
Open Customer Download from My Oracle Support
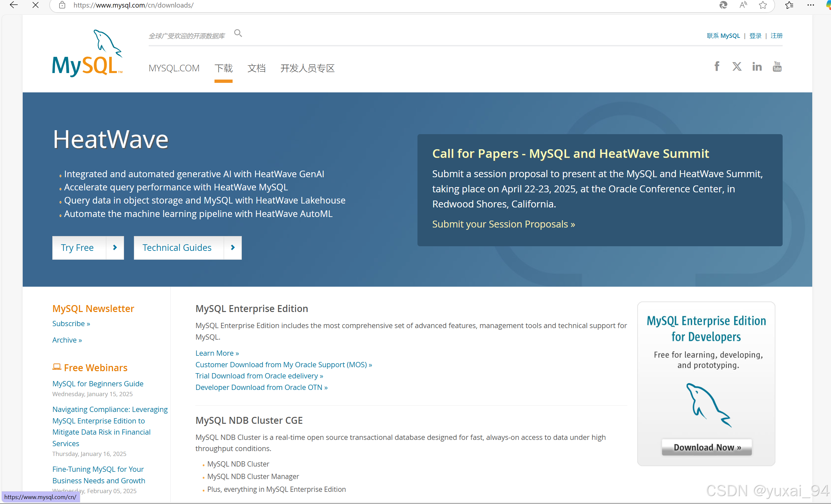tap(284, 365)
